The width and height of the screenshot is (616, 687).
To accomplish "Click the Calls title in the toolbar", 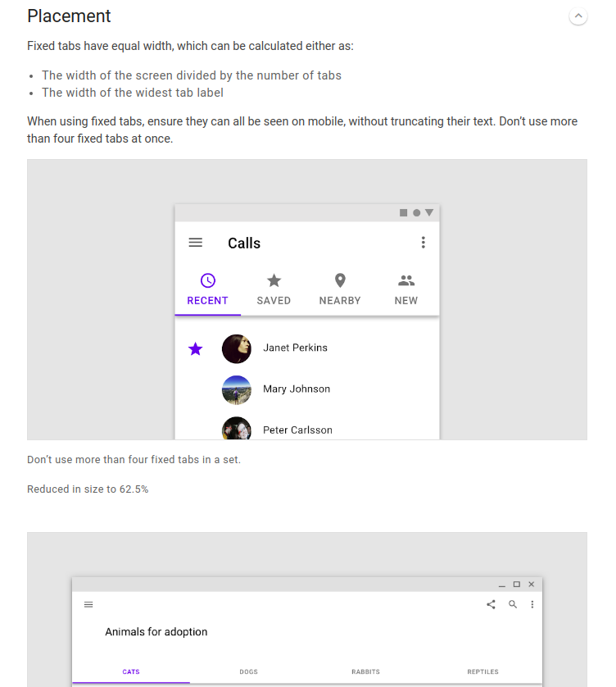I will (x=243, y=243).
